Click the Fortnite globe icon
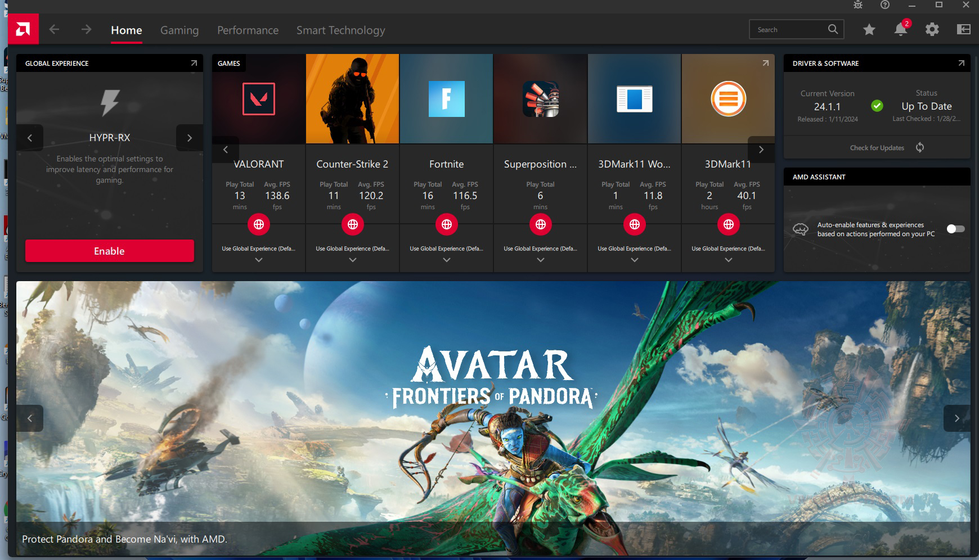The width and height of the screenshot is (979, 560). [447, 224]
